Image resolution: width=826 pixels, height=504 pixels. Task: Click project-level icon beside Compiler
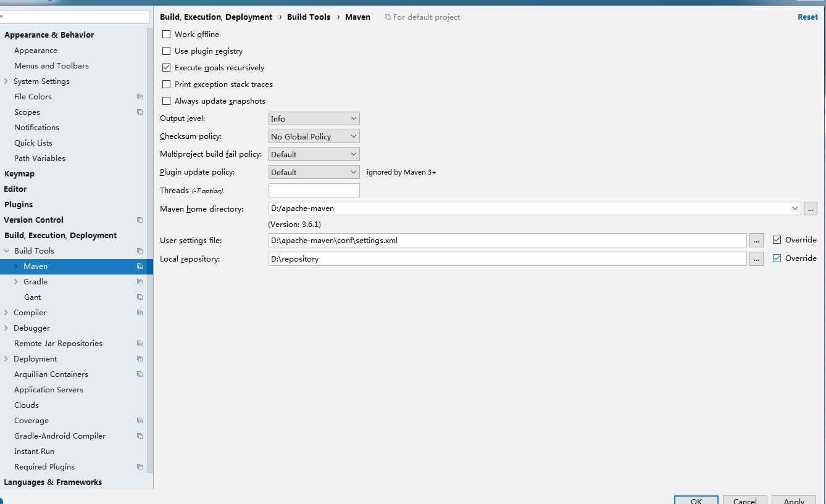[140, 313]
